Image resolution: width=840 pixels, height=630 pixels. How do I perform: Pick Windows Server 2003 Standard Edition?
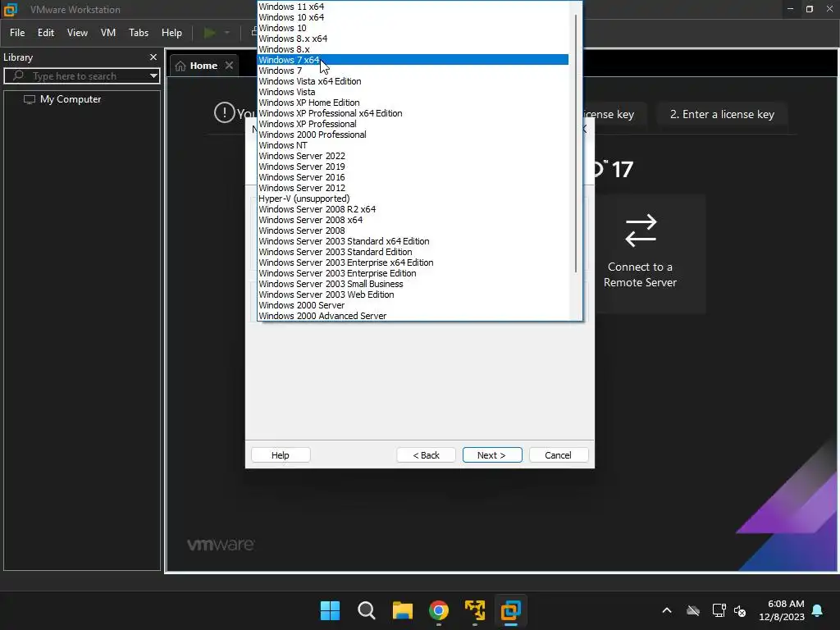[x=413, y=252]
